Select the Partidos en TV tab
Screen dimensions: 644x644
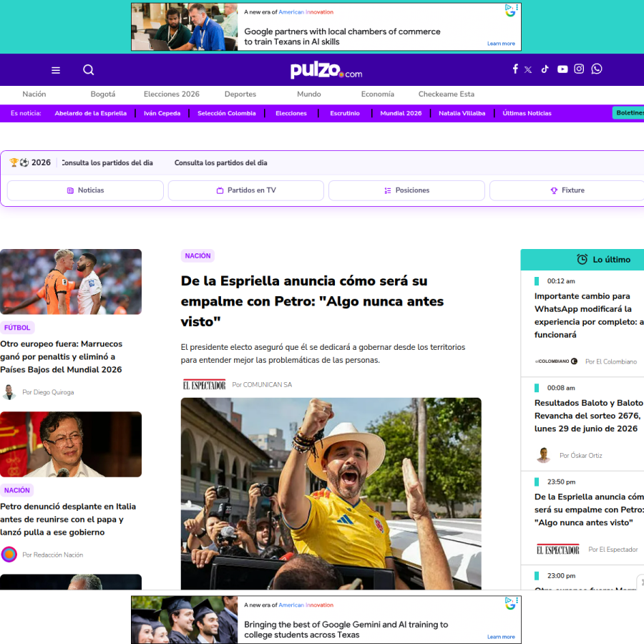[x=246, y=190]
